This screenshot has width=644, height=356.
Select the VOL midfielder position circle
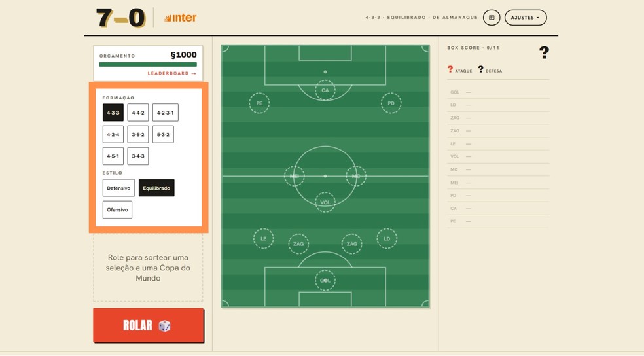click(x=325, y=202)
